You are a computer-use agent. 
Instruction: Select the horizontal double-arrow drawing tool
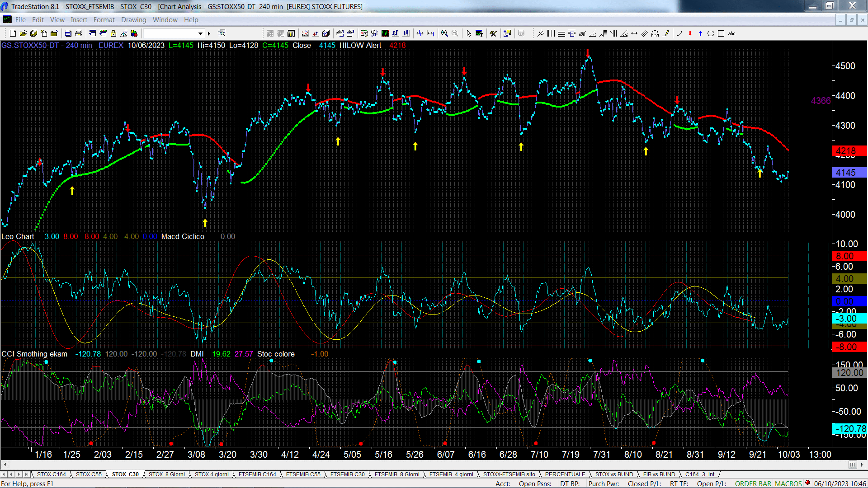click(634, 33)
